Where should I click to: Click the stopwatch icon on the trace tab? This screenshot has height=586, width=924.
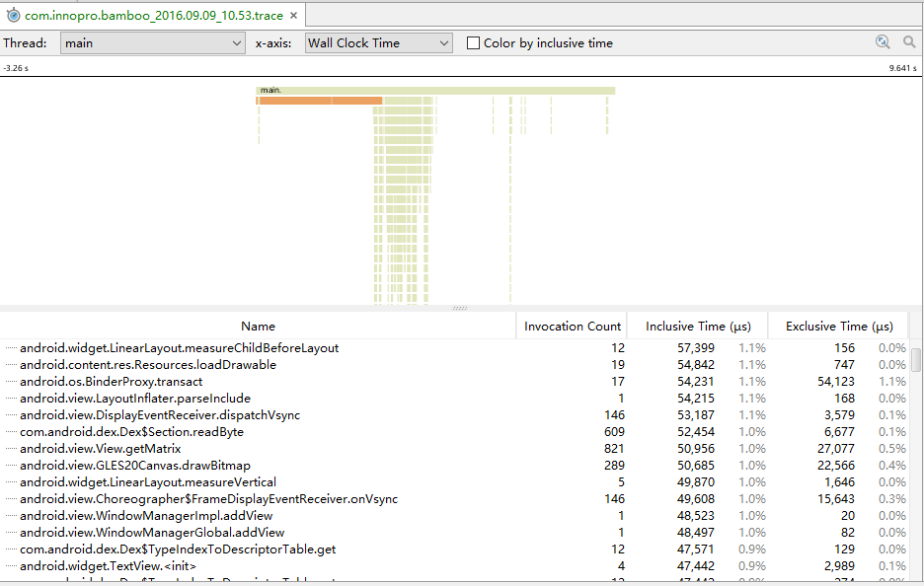(12, 16)
